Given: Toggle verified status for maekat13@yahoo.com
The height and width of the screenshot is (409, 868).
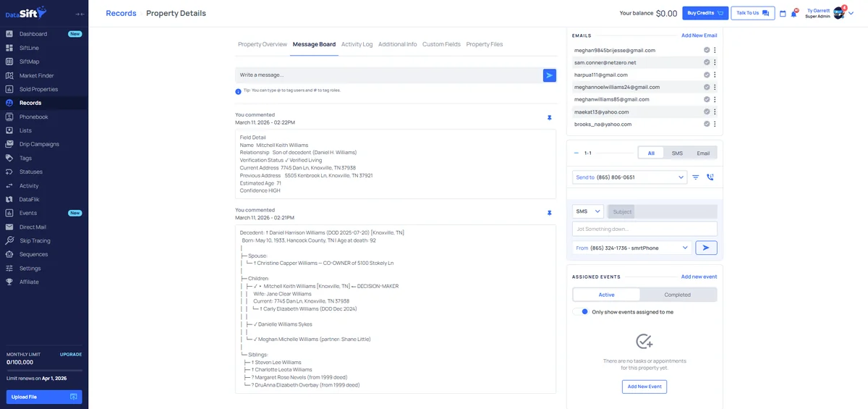Looking at the screenshot, I should pos(707,111).
